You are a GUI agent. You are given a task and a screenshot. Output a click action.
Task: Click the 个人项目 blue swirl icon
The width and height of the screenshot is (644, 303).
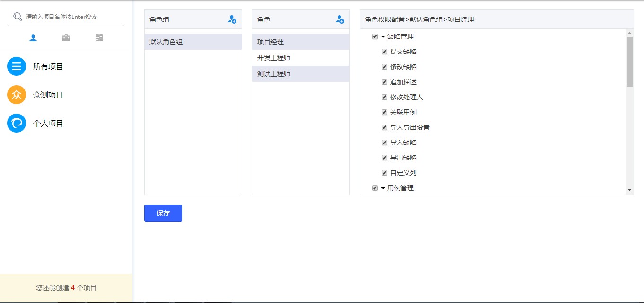(x=17, y=123)
